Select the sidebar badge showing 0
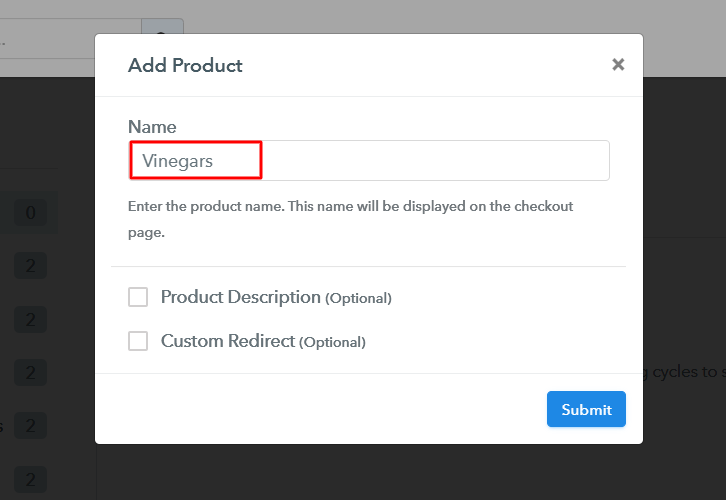Viewport: 726px width, 500px height. (x=31, y=213)
